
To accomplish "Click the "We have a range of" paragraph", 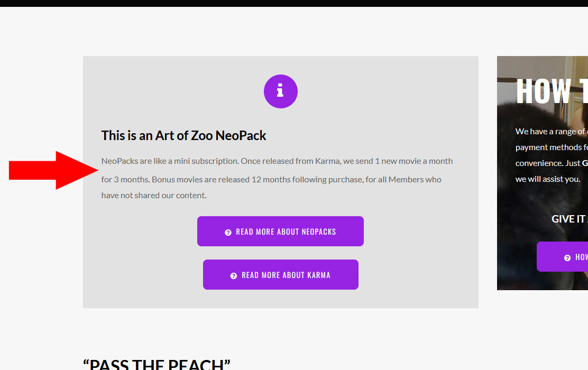I will click(550, 131).
